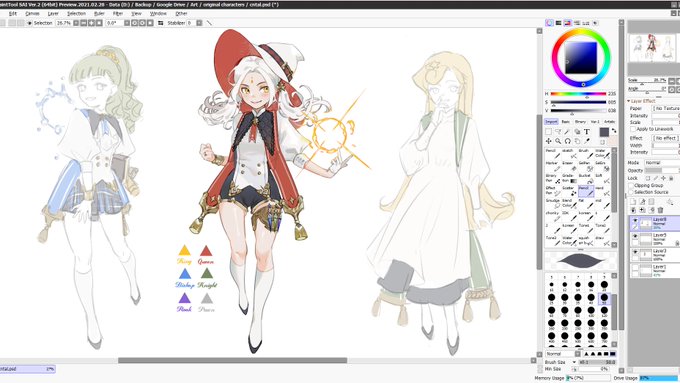
Task: Hide Layer8 using its eye icon
Action: pyautogui.click(x=635, y=220)
